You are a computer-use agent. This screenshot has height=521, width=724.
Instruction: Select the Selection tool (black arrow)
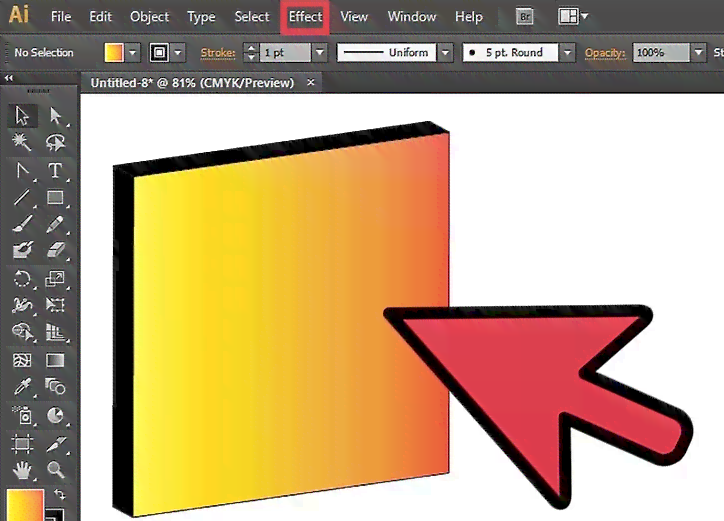[x=22, y=115]
